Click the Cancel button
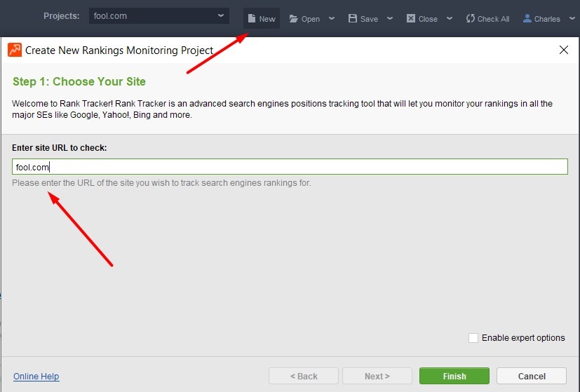 click(532, 376)
